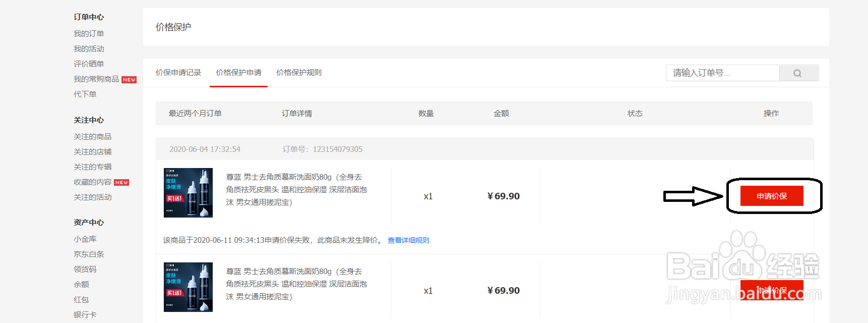868x323 pixels.
Task: Select 关注的店铺 in sidebar
Action: pyautogui.click(x=93, y=152)
